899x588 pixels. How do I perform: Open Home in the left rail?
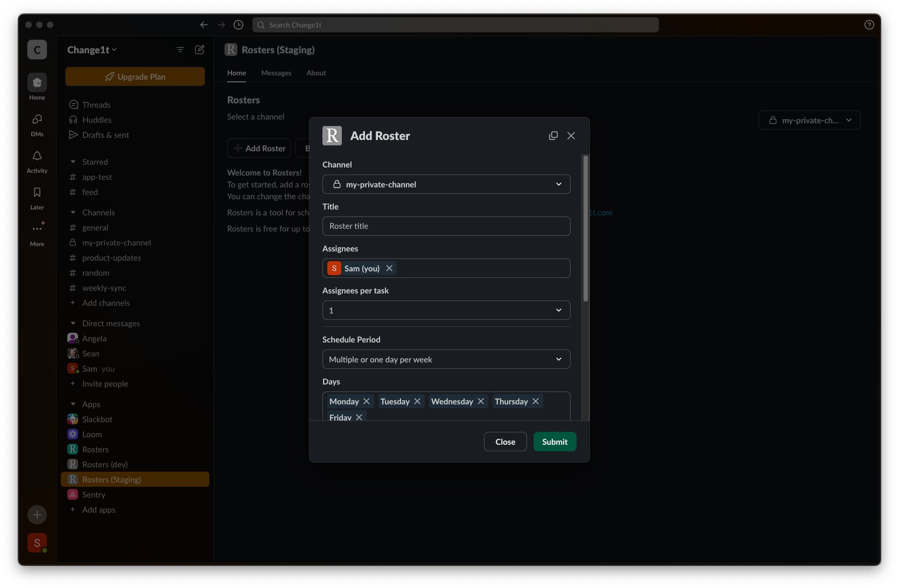37,87
